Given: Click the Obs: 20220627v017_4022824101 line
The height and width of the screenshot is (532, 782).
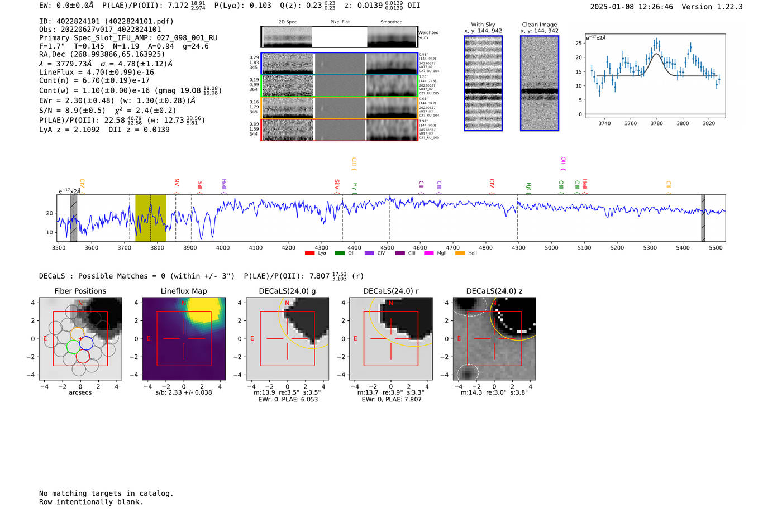Looking at the screenshot, I should click(x=100, y=30).
